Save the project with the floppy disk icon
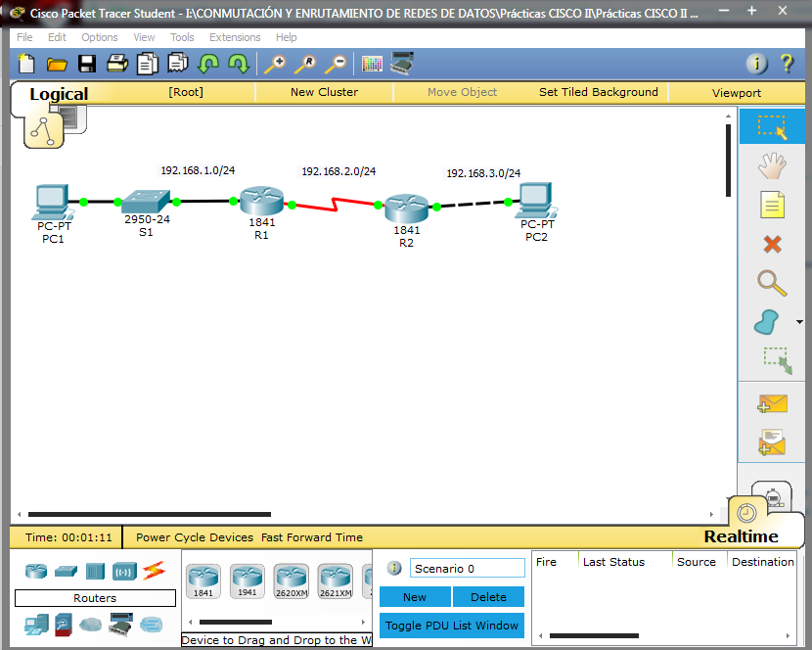812x650 pixels. point(87,64)
